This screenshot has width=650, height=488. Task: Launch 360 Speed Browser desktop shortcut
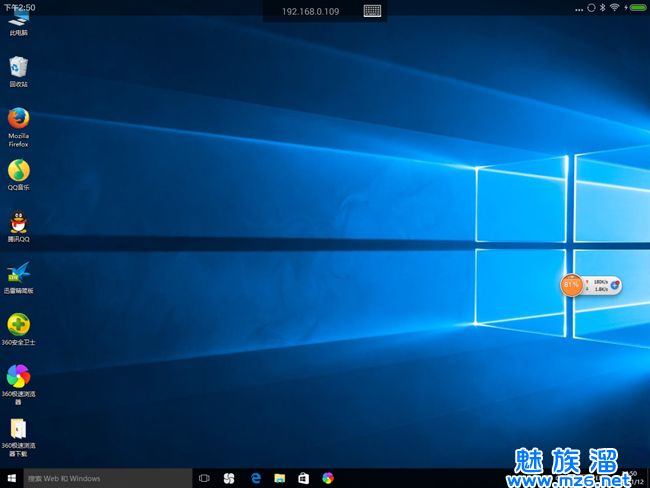tap(19, 384)
